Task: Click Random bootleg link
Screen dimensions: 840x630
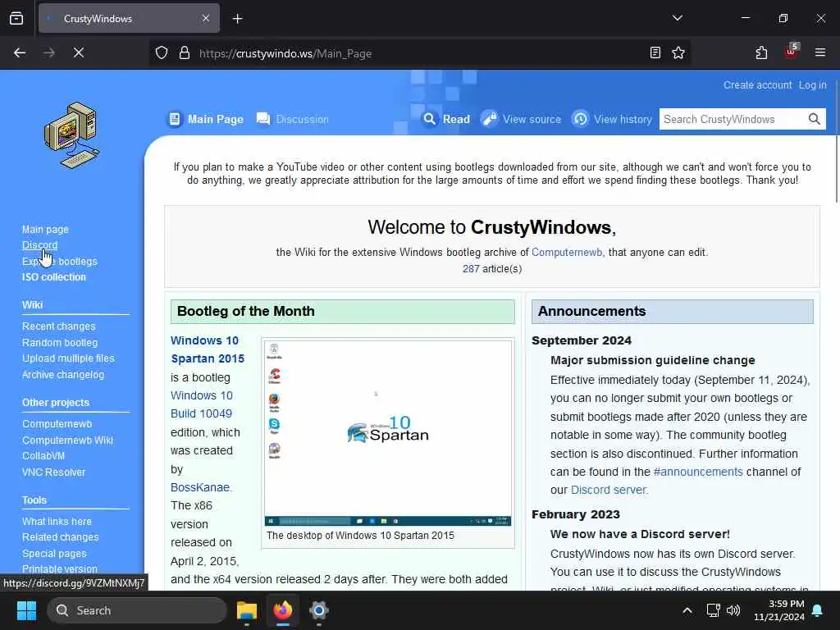Action: (x=60, y=342)
